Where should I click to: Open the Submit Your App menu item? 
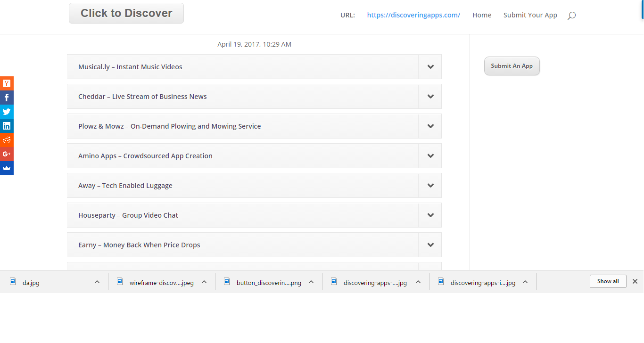[x=530, y=15]
